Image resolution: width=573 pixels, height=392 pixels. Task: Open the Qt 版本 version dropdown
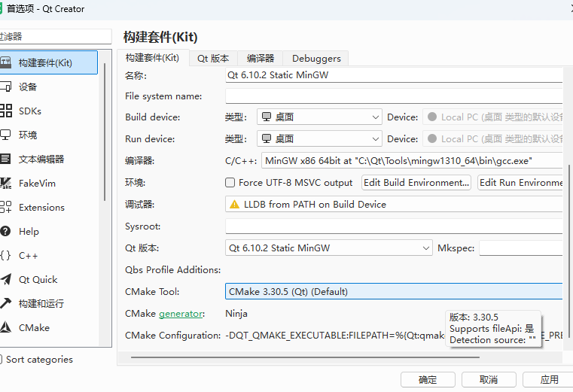[x=329, y=248]
